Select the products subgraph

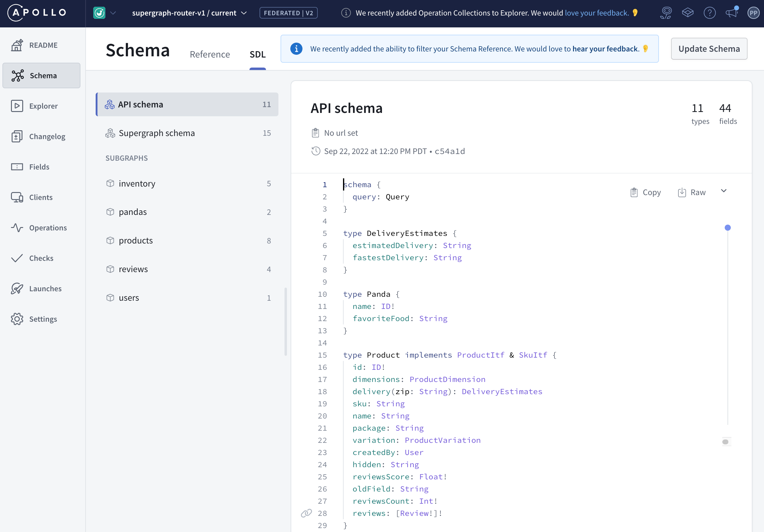coord(136,240)
